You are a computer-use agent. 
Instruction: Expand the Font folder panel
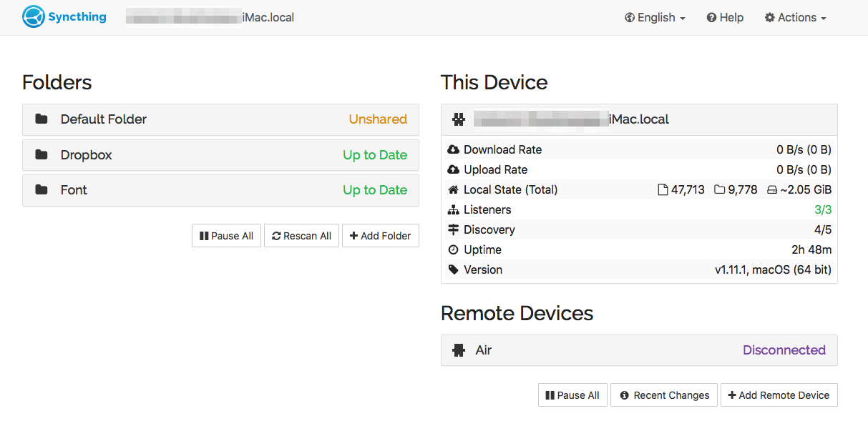tap(220, 190)
